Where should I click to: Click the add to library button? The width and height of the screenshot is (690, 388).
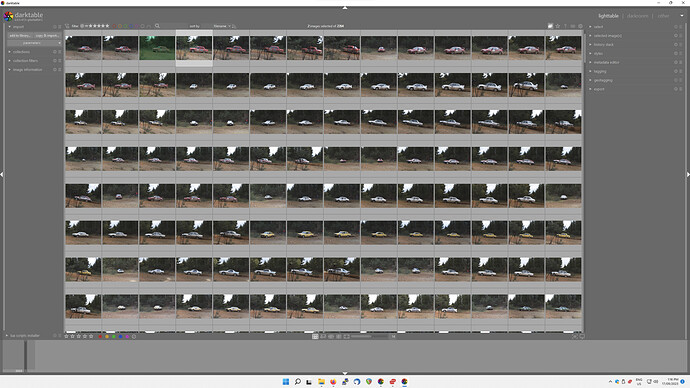click(20, 35)
